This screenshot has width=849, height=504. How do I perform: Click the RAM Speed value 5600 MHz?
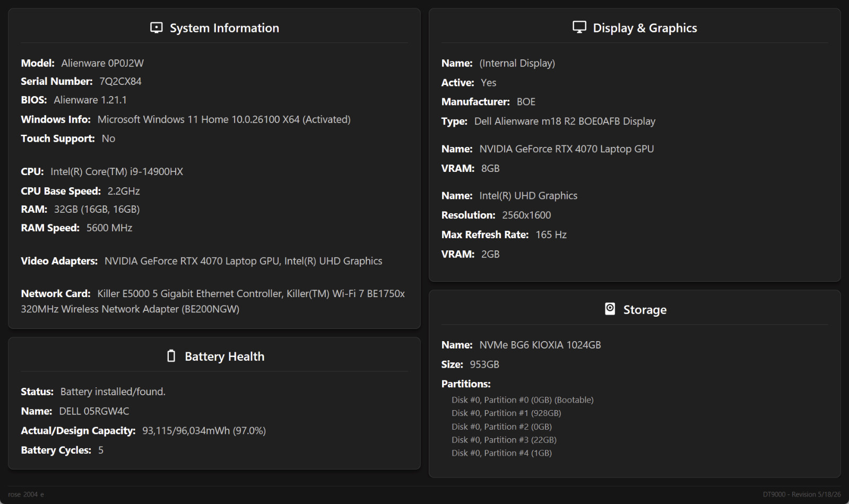[109, 228]
